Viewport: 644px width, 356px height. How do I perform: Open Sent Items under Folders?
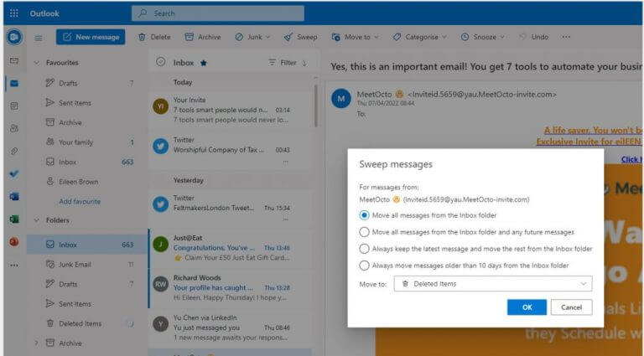(89, 304)
